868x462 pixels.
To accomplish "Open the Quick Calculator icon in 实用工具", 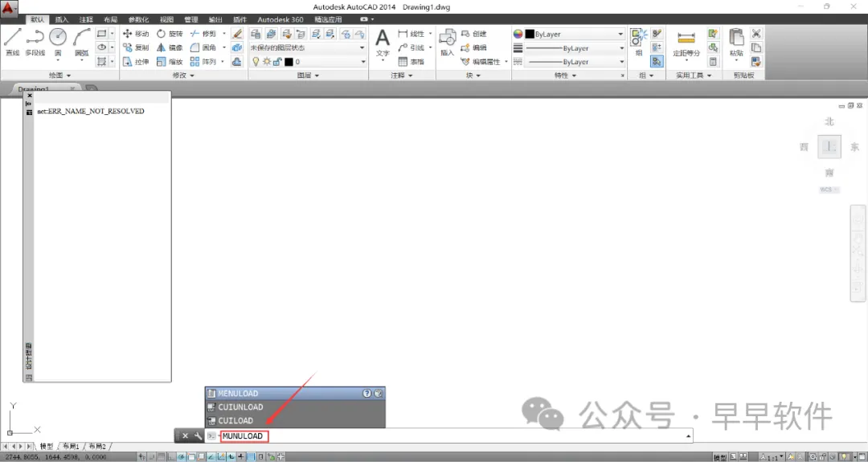I will click(713, 61).
